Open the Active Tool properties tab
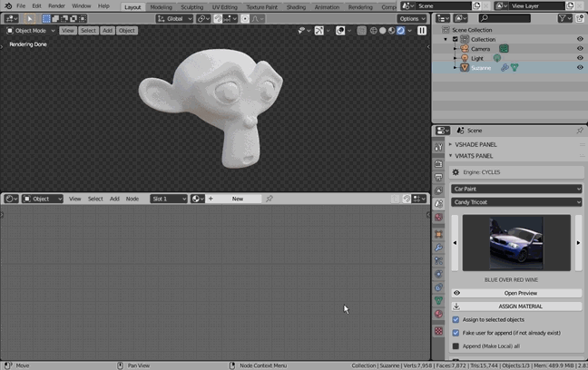The image size is (588, 370). [x=438, y=147]
